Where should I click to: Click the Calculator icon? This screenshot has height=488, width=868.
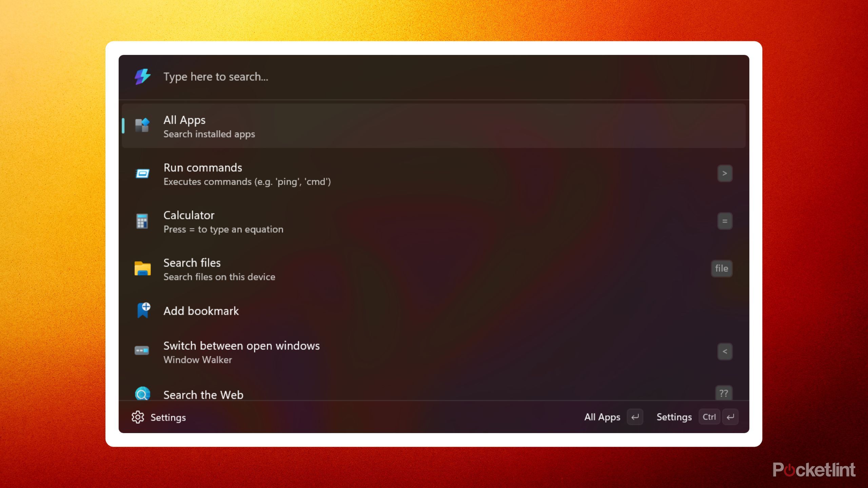click(x=142, y=221)
